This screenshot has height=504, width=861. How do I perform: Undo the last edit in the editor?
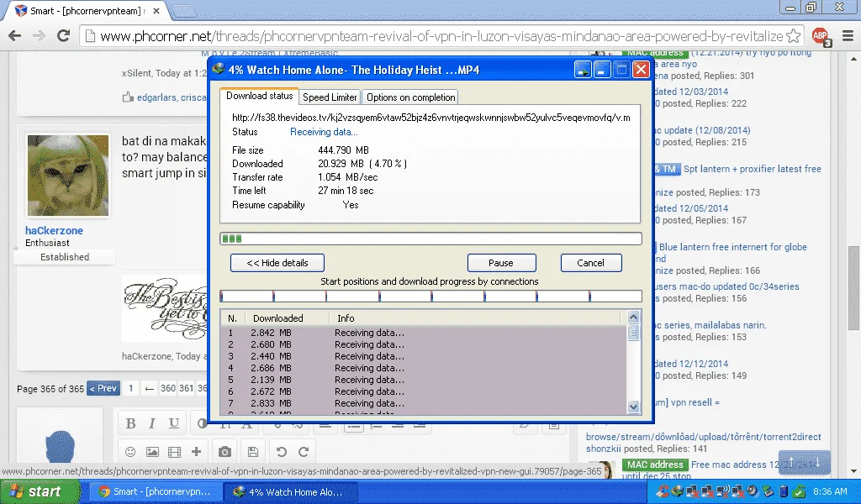(281, 452)
